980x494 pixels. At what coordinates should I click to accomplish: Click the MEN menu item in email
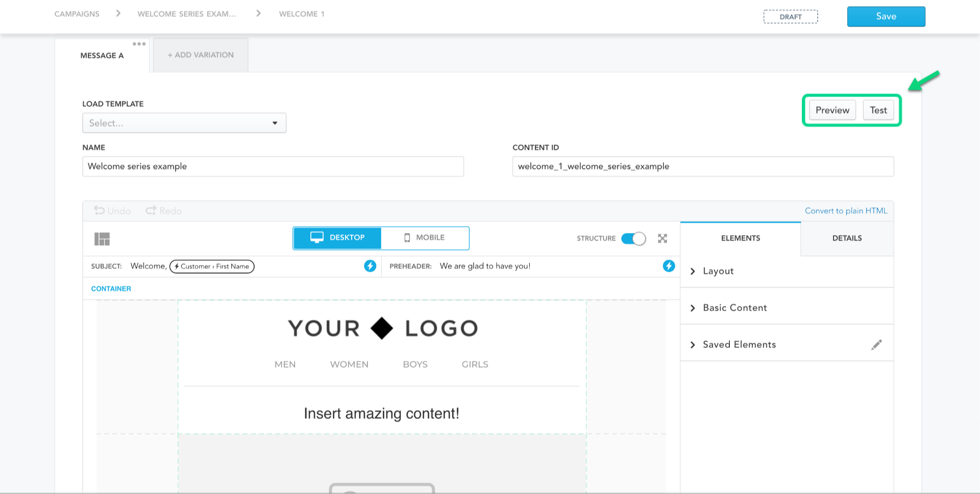(285, 364)
